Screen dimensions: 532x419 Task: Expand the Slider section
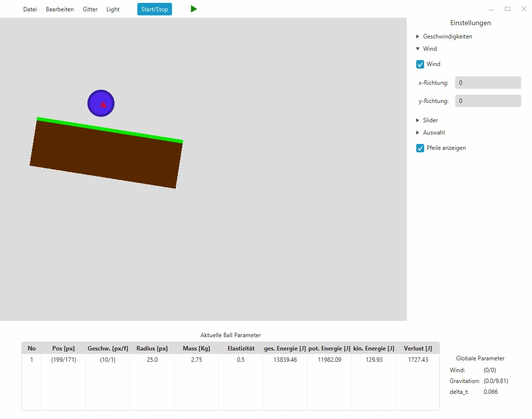(x=427, y=120)
